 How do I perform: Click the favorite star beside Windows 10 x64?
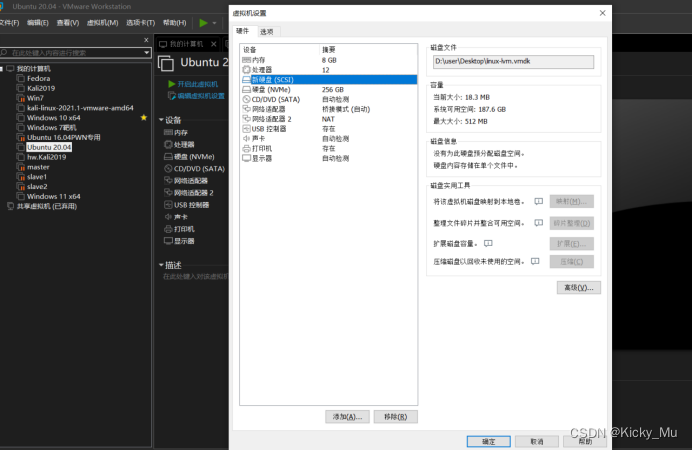(x=144, y=118)
